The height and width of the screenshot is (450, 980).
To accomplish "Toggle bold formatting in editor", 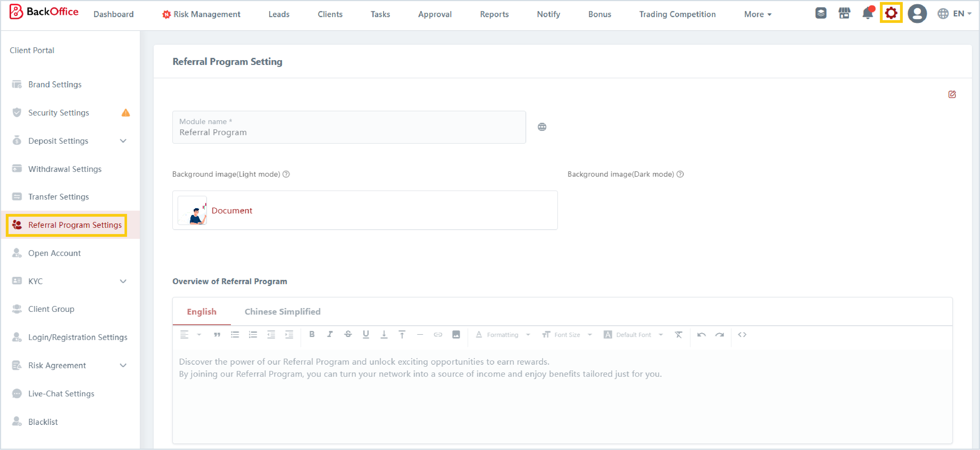I will (312, 334).
